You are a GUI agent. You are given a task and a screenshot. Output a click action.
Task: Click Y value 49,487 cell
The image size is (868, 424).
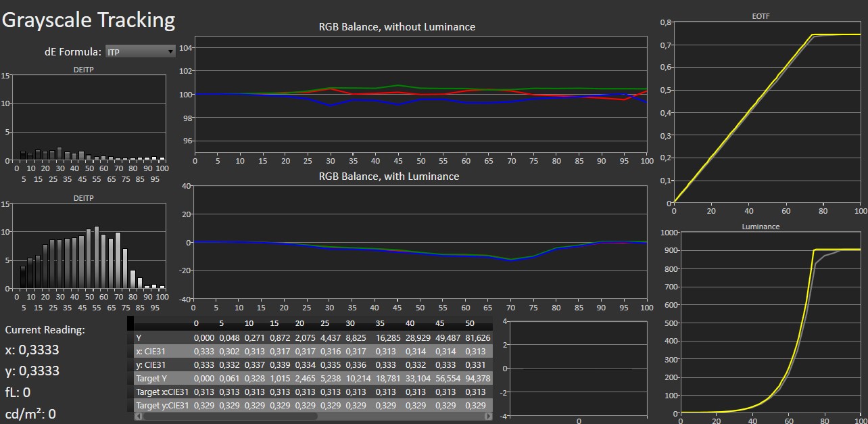pos(449,337)
